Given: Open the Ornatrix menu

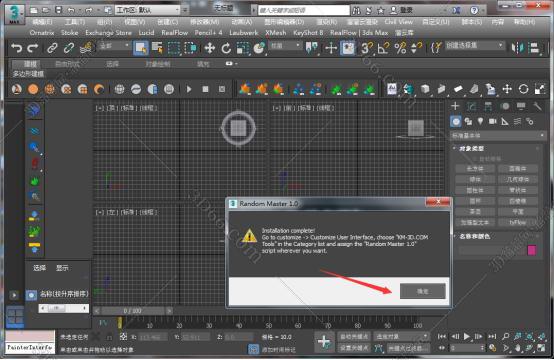Looking at the screenshot, I should pos(42,33).
